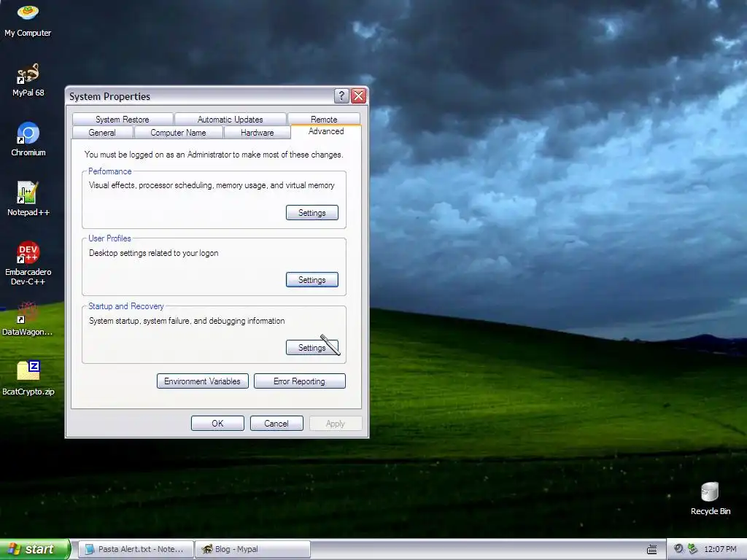Confirm with the OK button
Screen dimensions: 747x560
tap(217, 424)
